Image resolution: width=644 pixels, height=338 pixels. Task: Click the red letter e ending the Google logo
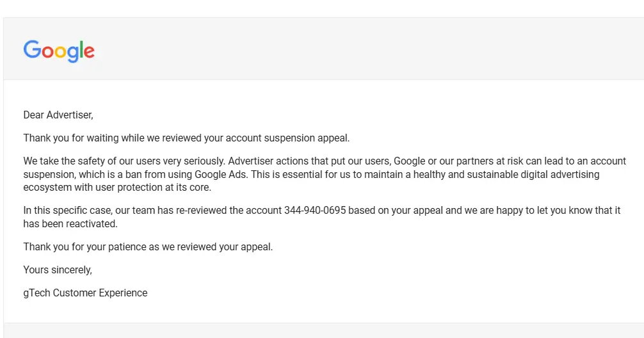pos(89,52)
